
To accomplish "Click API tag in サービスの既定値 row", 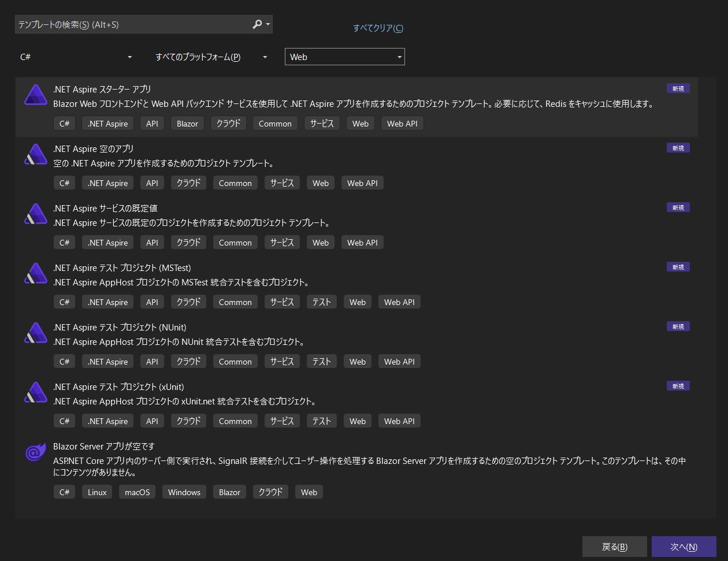I will [152, 243].
